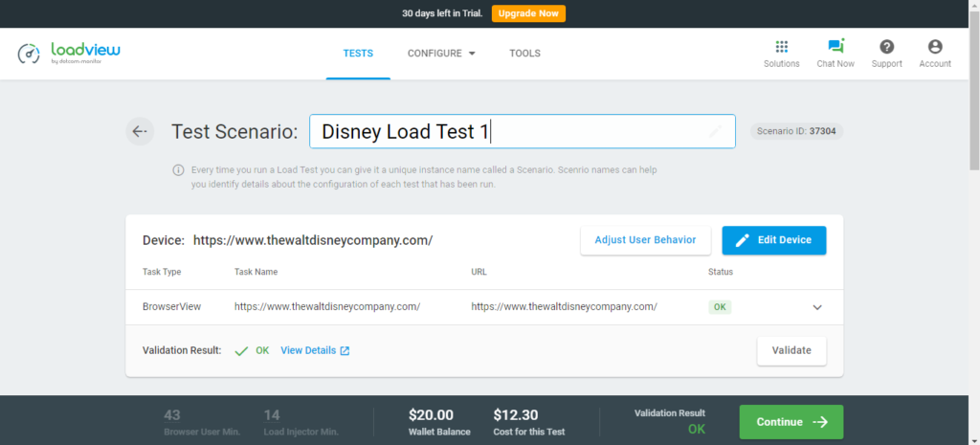
Task: Open the Chat Now icon
Action: [835, 46]
